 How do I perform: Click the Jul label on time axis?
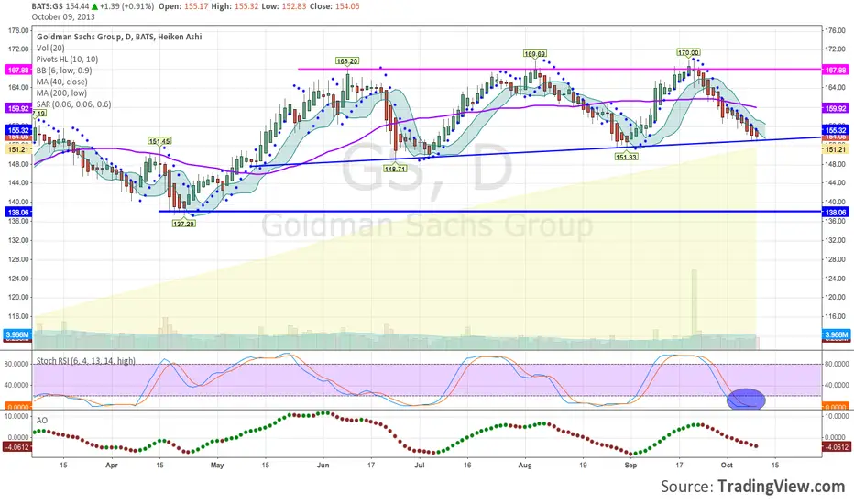[420, 466]
